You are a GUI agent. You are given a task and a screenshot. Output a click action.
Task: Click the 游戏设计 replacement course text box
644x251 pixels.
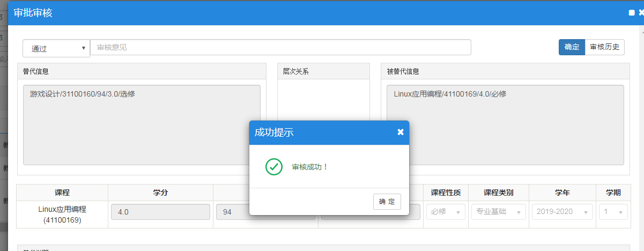click(142, 124)
